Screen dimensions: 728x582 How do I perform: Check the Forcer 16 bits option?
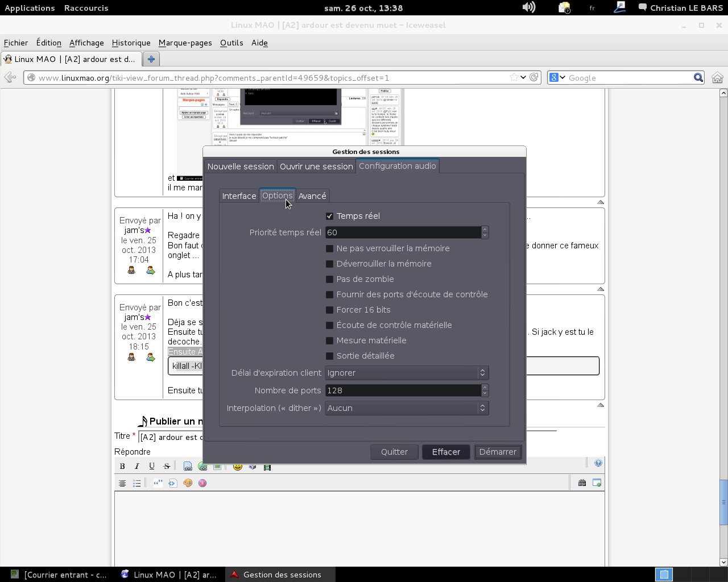(329, 310)
